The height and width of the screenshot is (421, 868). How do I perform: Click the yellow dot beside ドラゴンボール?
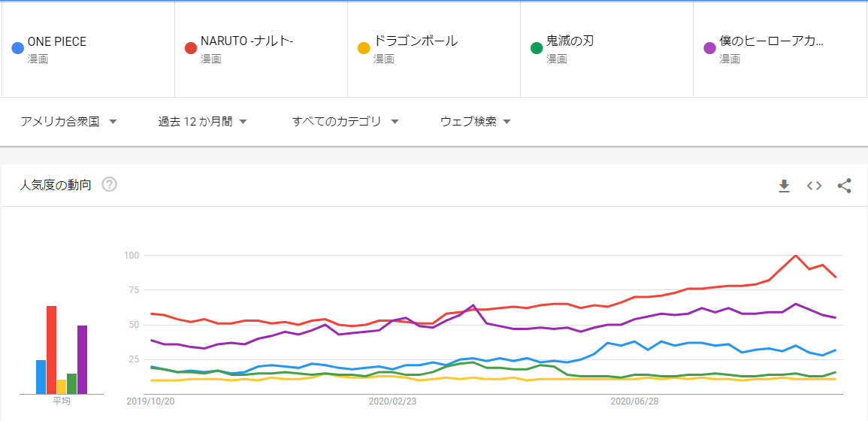tap(364, 48)
